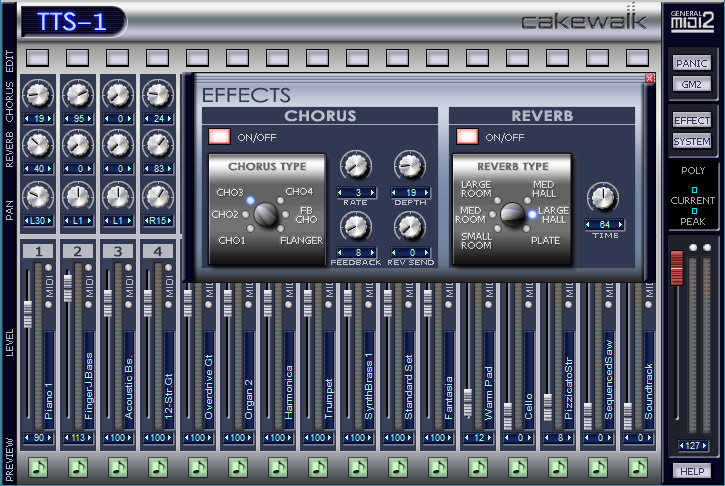This screenshot has height=486, width=725.
Task: Click channel 4 reverb send knob
Action: pos(158,144)
